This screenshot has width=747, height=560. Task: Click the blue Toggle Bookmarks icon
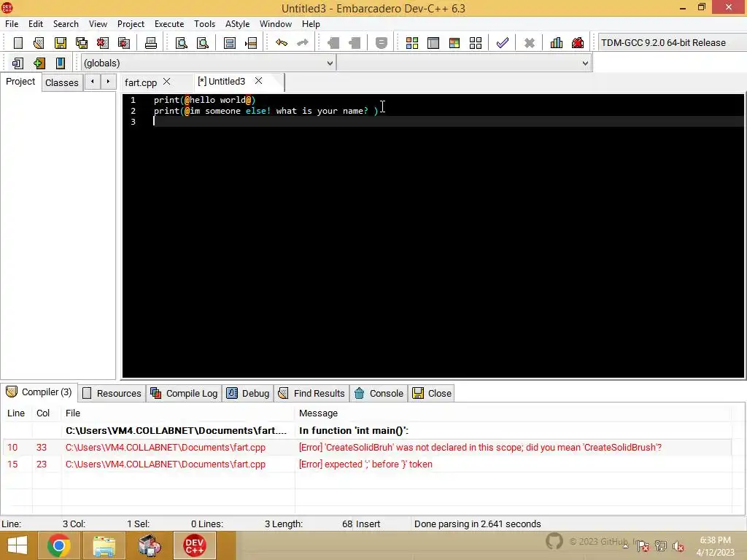(61, 63)
